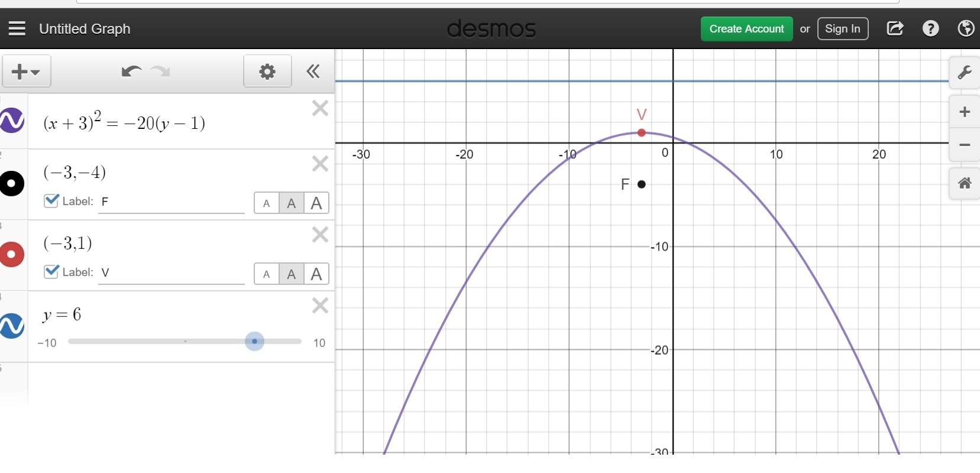Select large label size for point V
The width and height of the screenshot is (980, 473).
tap(316, 274)
